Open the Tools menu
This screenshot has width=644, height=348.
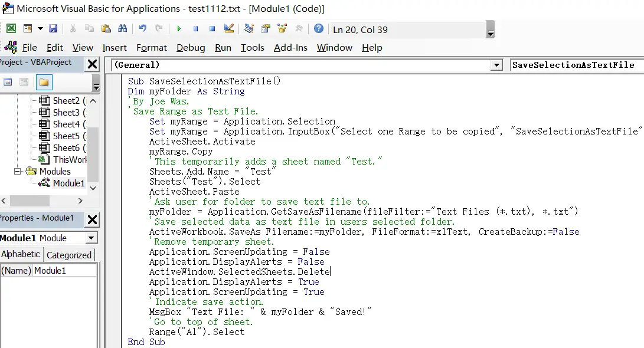[252, 48]
